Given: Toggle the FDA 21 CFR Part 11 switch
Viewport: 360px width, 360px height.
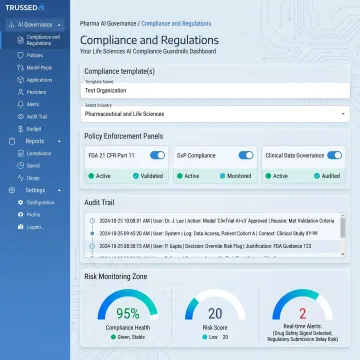Looking at the screenshot, I should coord(157,155).
